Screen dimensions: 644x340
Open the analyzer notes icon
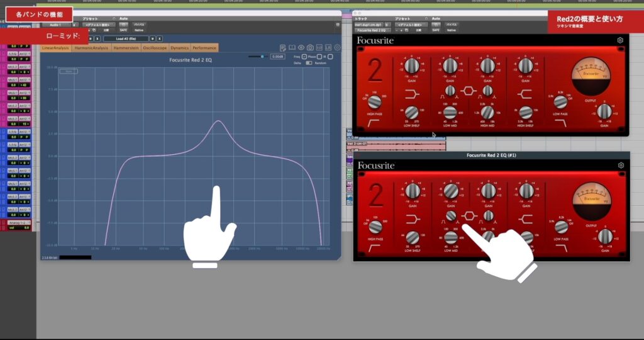coord(283,48)
